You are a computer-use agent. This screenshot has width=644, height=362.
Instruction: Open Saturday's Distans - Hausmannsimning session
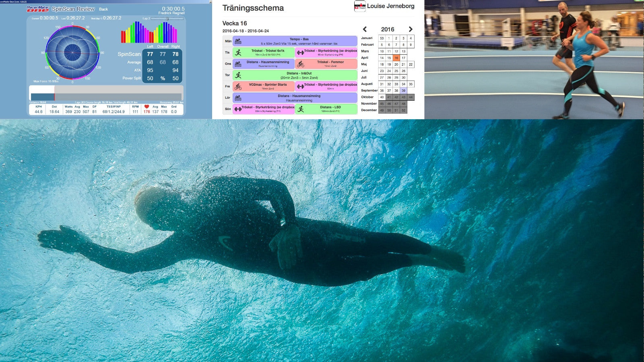pos(299,98)
